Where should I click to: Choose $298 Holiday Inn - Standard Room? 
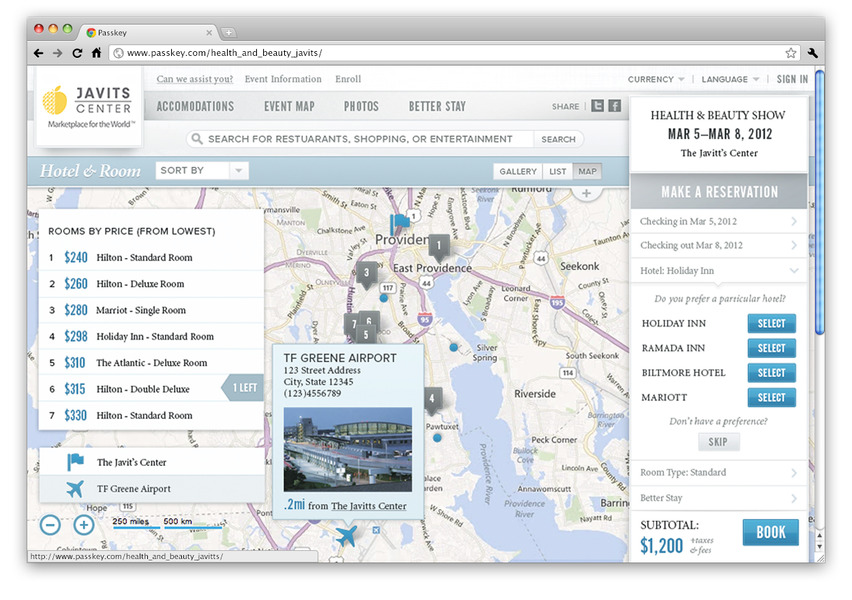coord(151,336)
